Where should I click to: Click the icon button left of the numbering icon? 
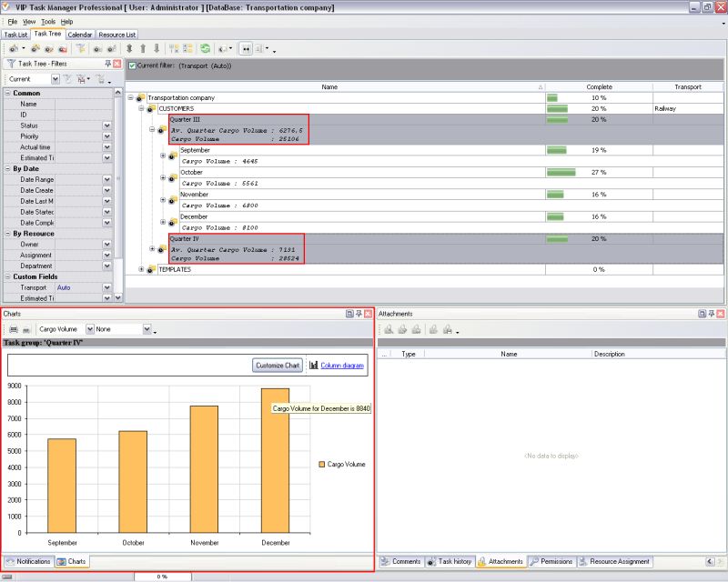click(x=246, y=49)
